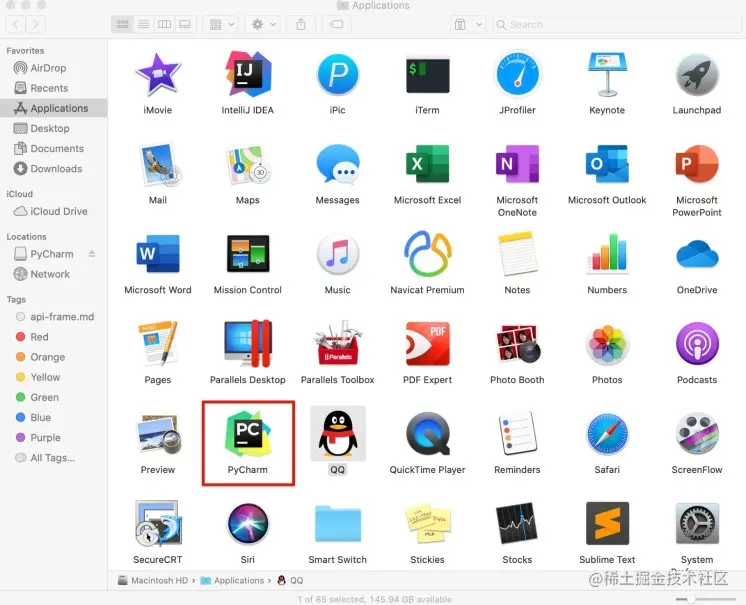Click the Navicat Premium icon
This screenshot has height=605, width=746.
(x=428, y=254)
